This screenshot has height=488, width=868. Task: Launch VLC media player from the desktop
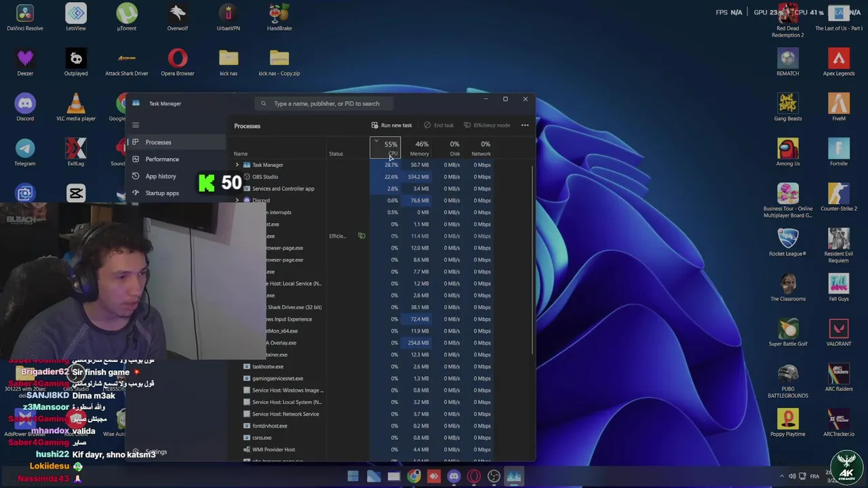coord(76,107)
